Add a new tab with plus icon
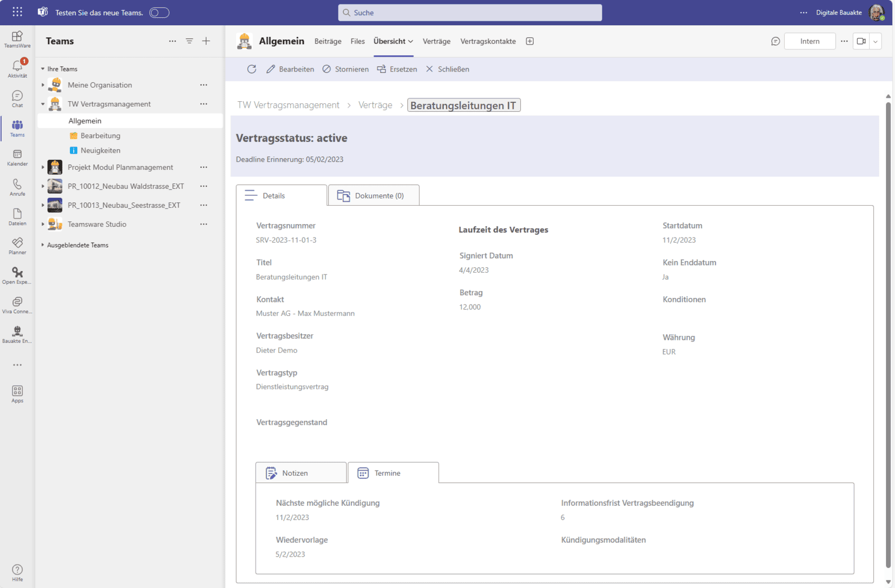 pyautogui.click(x=530, y=41)
